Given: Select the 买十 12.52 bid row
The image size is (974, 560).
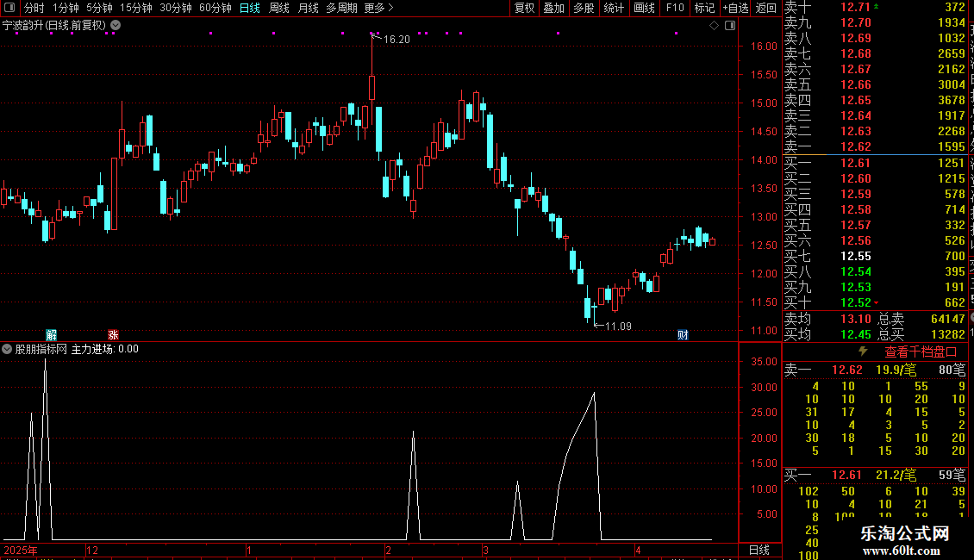Looking at the screenshot, I should pos(875,302).
